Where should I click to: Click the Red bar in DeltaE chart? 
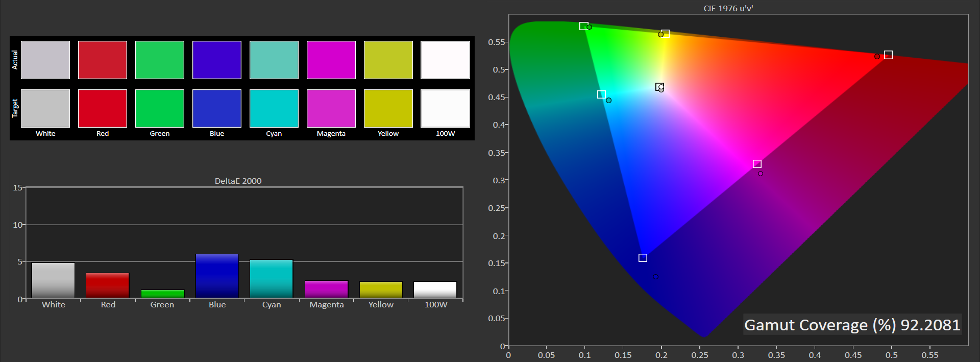click(x=108, y=285)
